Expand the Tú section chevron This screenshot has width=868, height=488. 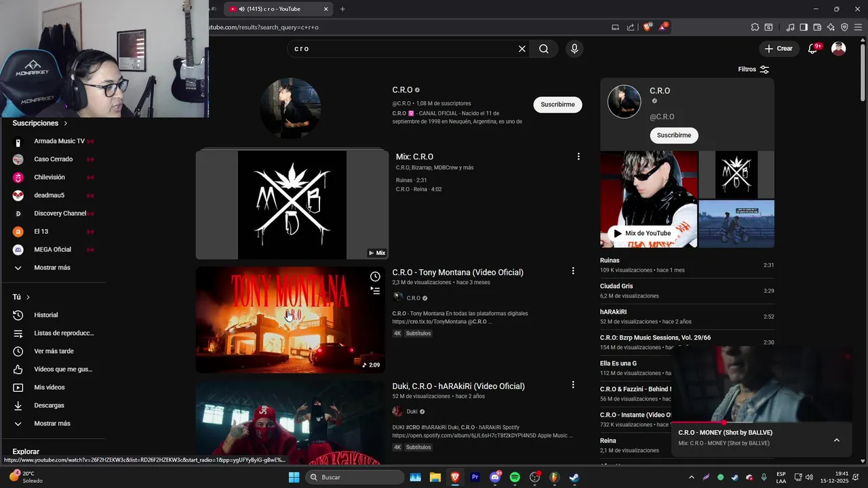pos(28,297)
